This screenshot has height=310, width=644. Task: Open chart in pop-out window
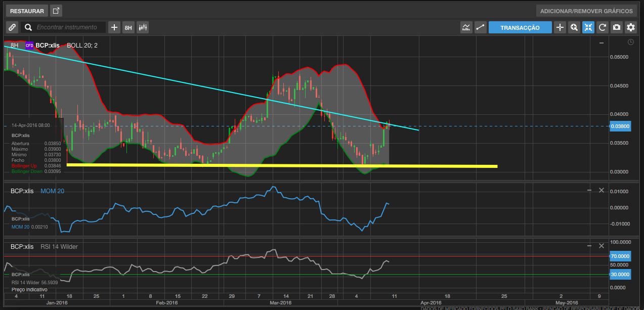[56, 11]
